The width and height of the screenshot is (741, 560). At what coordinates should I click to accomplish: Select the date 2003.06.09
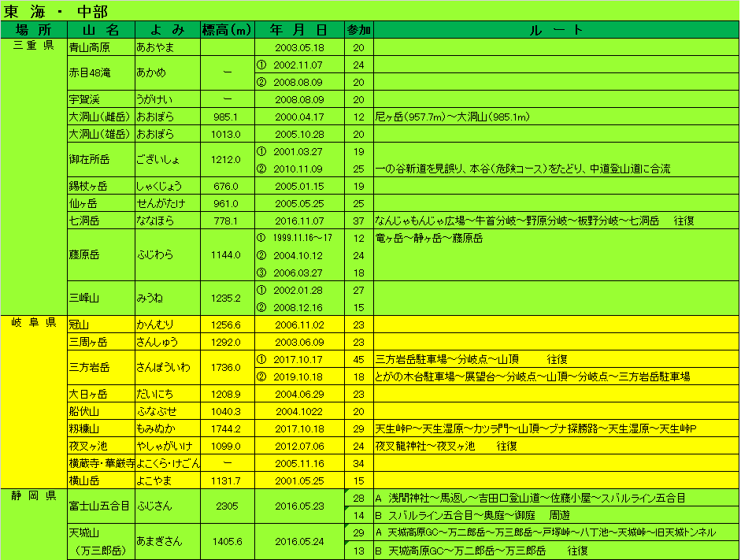299,342
